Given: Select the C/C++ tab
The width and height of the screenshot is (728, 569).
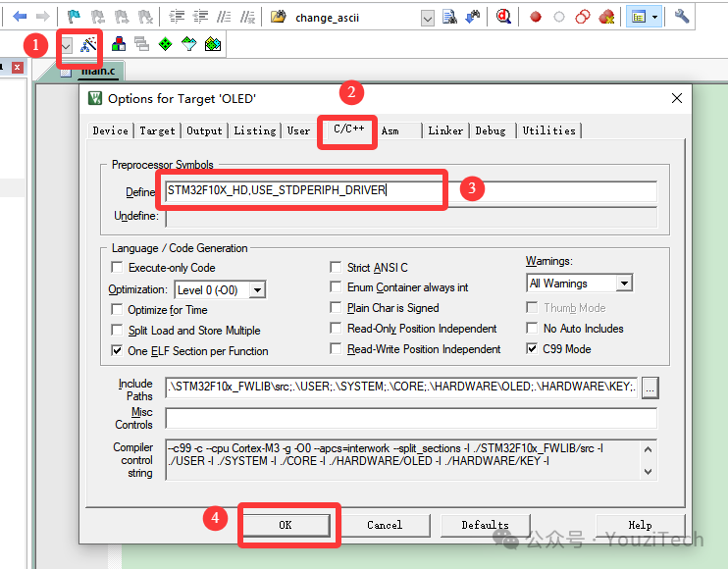Looking at the screenshot, I should tap(348, 129).
